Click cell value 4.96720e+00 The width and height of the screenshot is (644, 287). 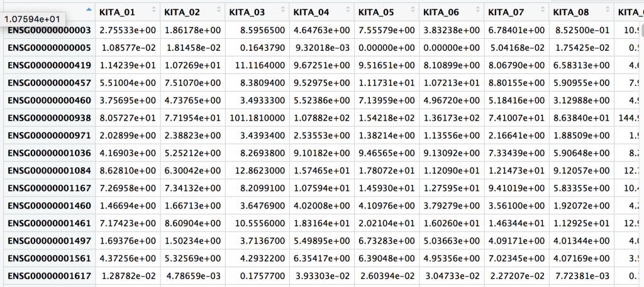(x=452, y=100)
